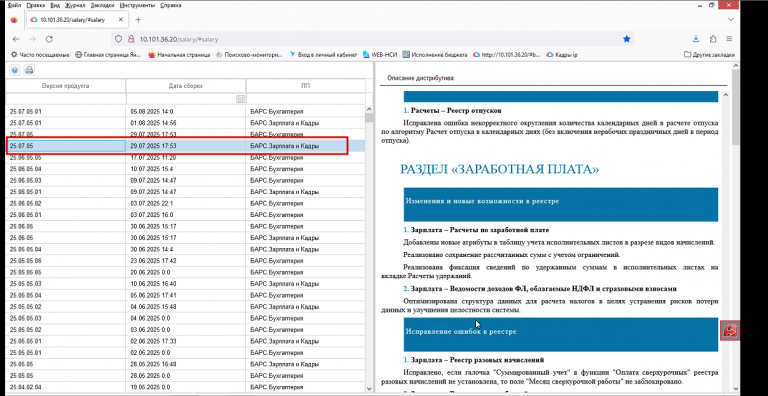Go back with the browser back arrow
This screenshot has width=768, height=396.
16,39
